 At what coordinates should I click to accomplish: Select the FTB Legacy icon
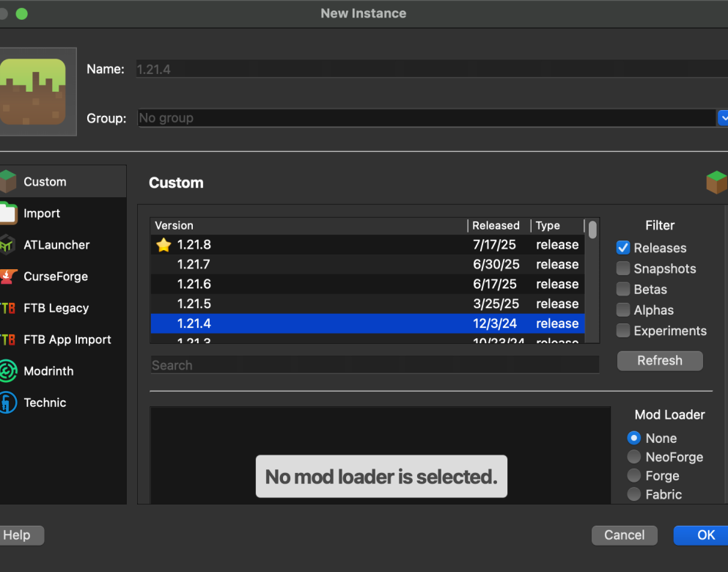(x=7, y=308)
